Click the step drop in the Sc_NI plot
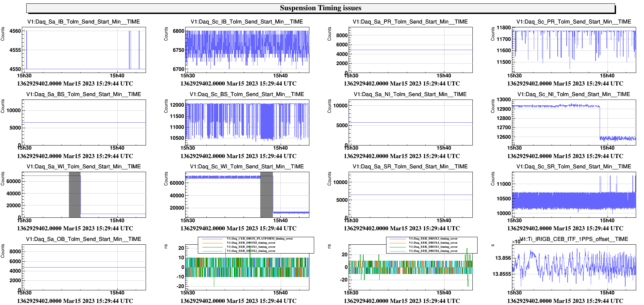Screen dimensions: 644x305 click(600, 123)
